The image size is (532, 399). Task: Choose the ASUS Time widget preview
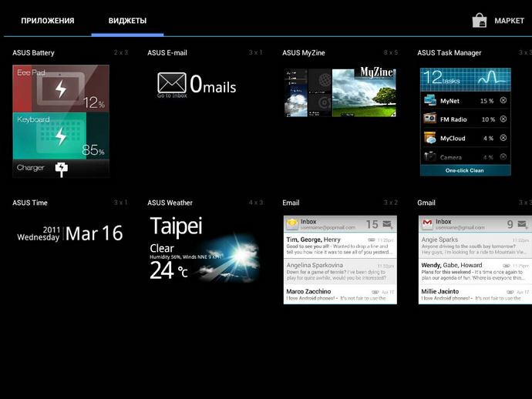click(70, 233)
